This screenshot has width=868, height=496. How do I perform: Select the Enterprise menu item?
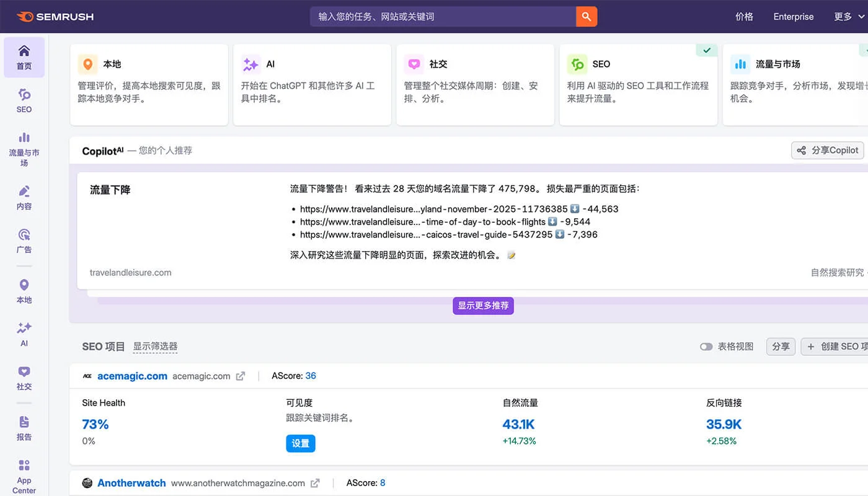793,17
